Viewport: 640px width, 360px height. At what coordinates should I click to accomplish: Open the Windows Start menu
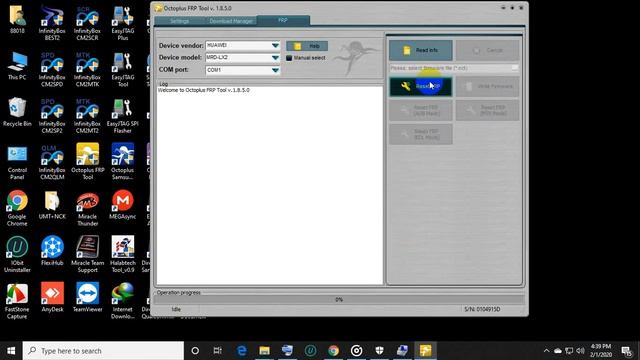[x=11, y=351]
